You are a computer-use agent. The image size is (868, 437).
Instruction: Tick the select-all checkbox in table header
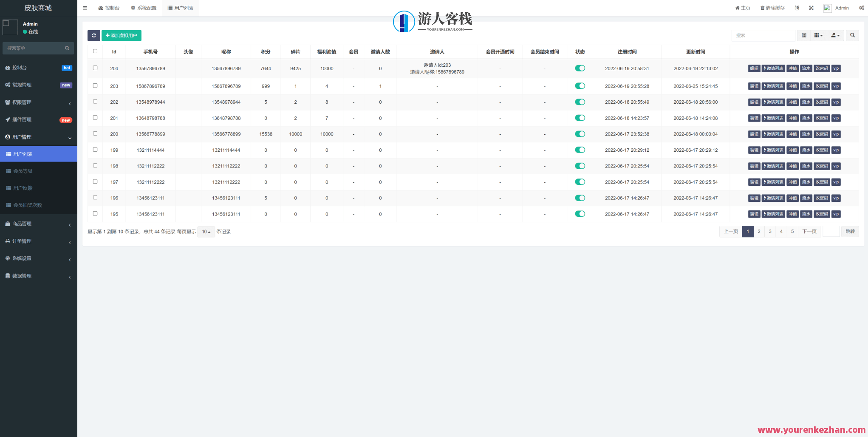click(95, 51)
